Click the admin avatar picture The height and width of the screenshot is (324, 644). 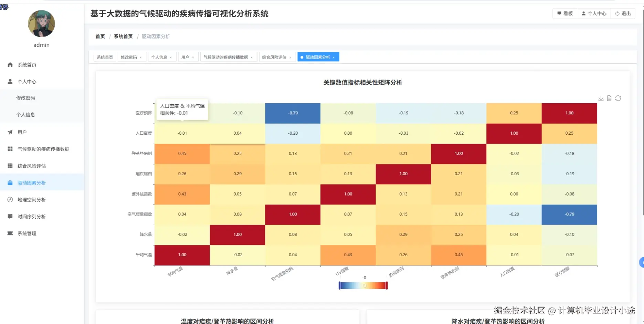(41, 23)
